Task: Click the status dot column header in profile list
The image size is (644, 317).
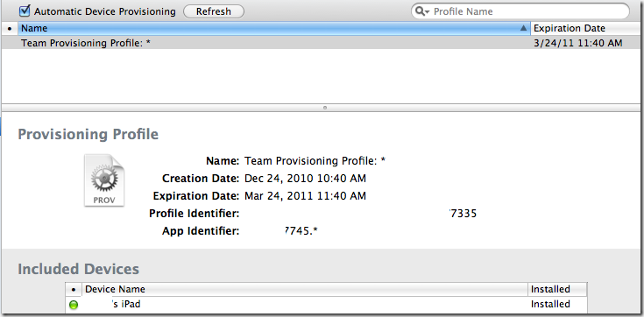Action: pos(10,29)
